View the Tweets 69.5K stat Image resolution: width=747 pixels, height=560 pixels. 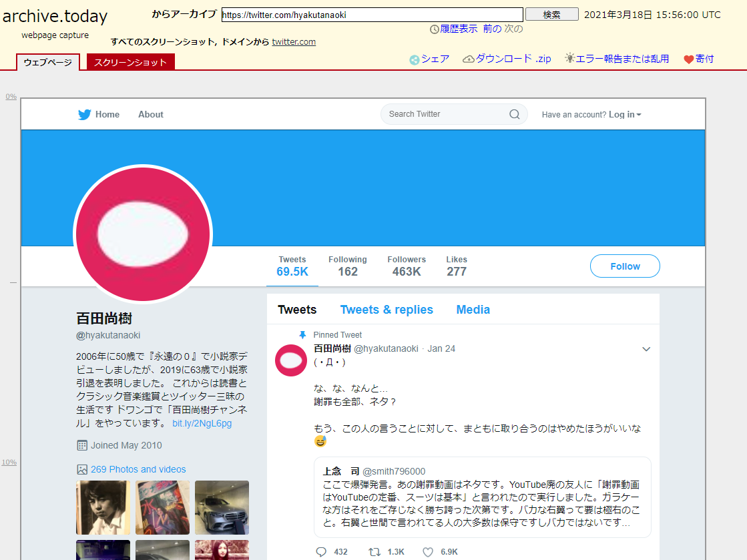(292, 266)
